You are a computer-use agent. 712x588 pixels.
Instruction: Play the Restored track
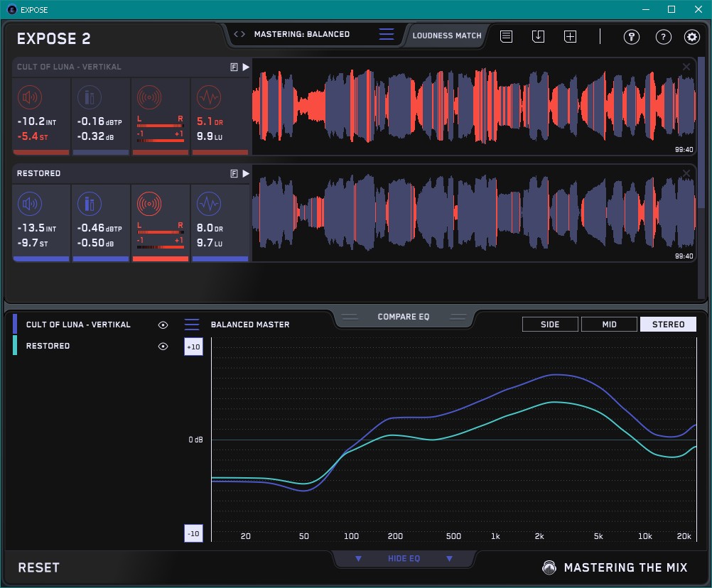pos(246,173)
